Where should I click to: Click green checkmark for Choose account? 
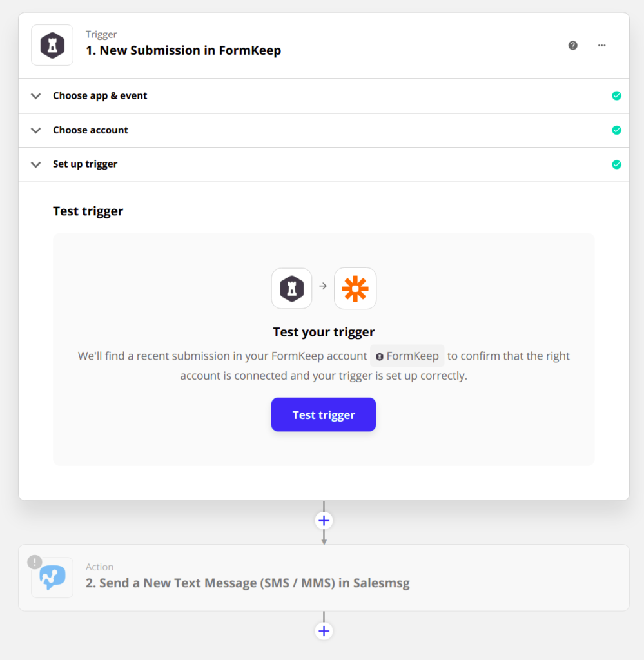616,130
